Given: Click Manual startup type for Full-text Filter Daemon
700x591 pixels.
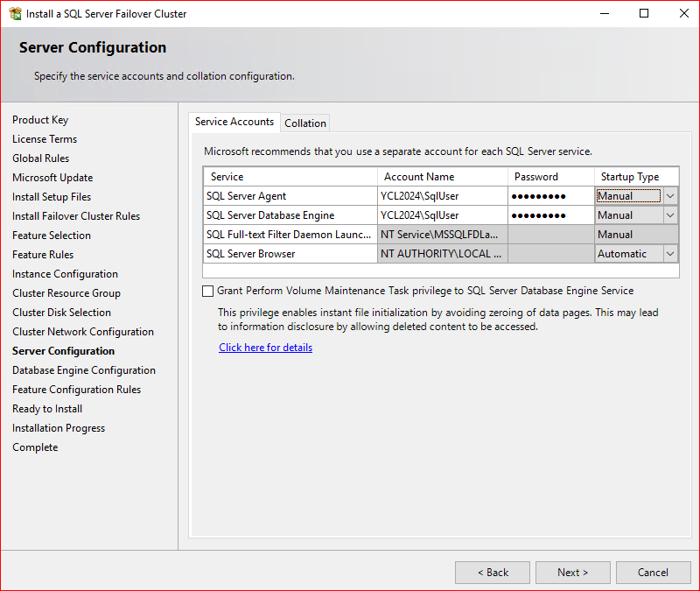Looking at the screenshot, I should (x=637, y=235).
